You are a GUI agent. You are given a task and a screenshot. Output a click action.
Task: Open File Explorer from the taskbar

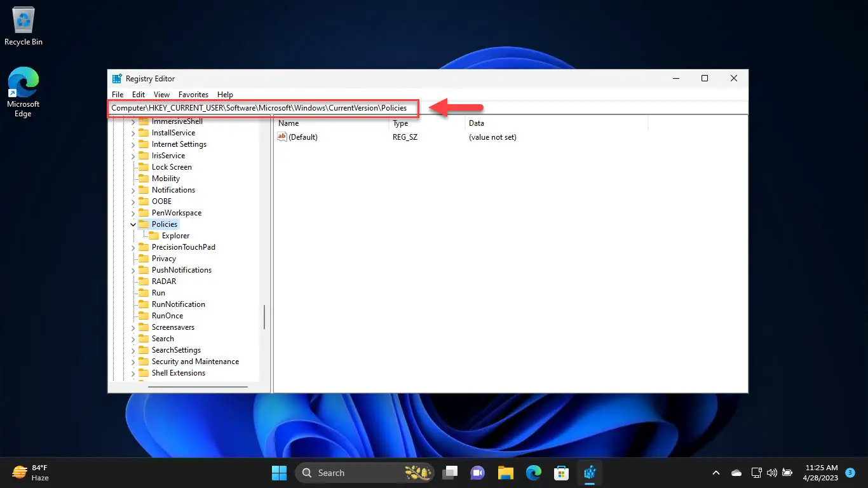505,473
